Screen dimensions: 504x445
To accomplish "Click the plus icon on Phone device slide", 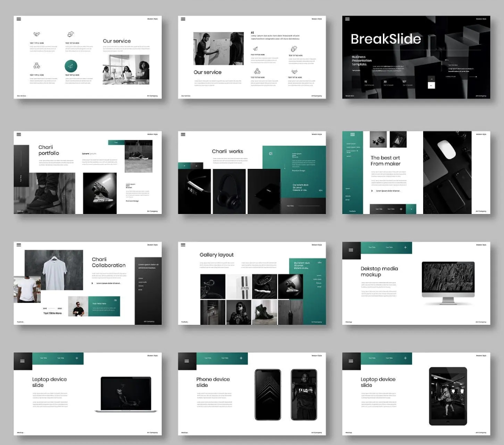I will [x=241, y=358].
